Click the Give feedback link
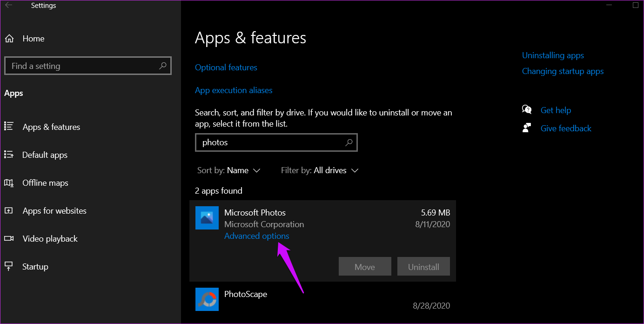Screen dimensions: 644x324 pyautogui.click(x=566, y=128)
